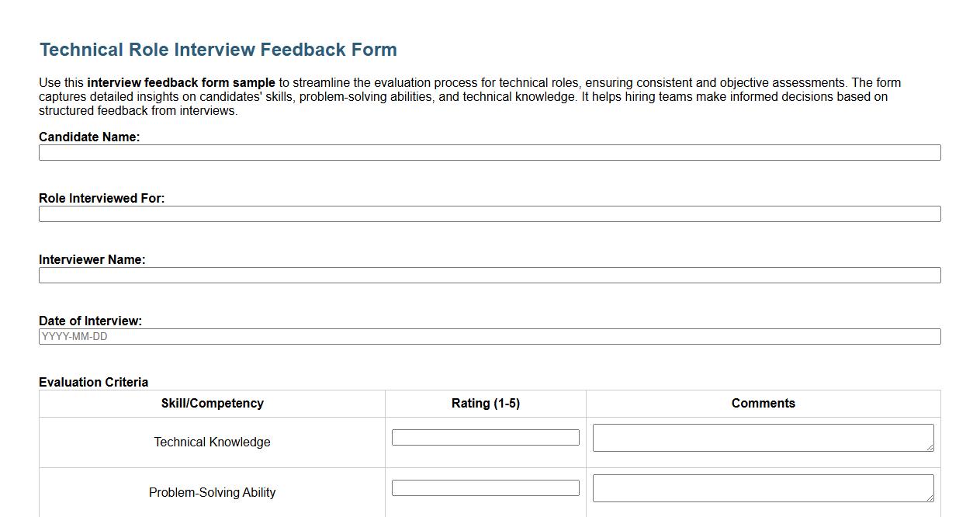Screen dimensions: 980x517
Task: Select the bolded text 'interview feedback form sample'
Action: 180,82
